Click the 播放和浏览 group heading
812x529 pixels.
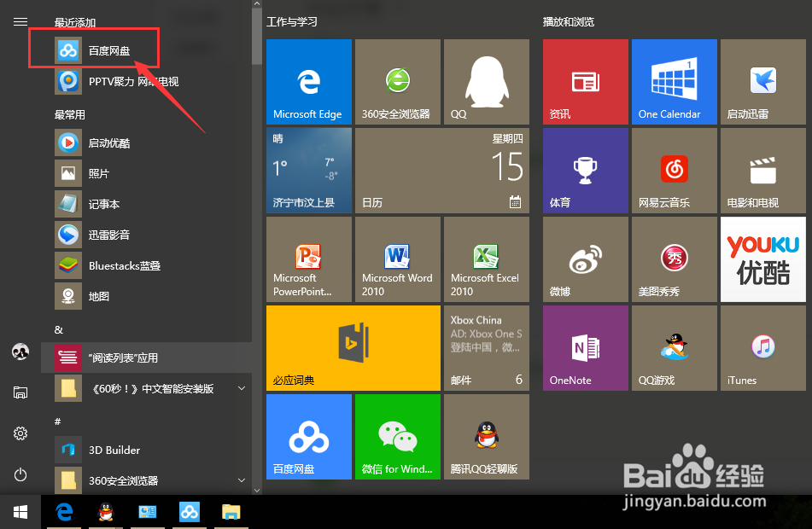568,21
